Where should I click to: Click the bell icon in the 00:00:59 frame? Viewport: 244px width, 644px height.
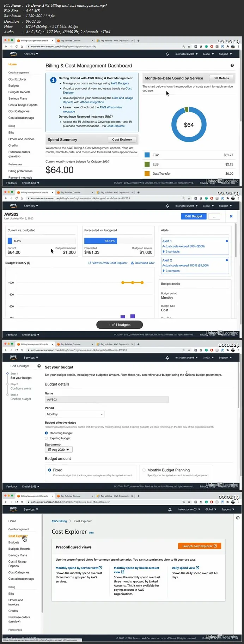tap(167, 206)
